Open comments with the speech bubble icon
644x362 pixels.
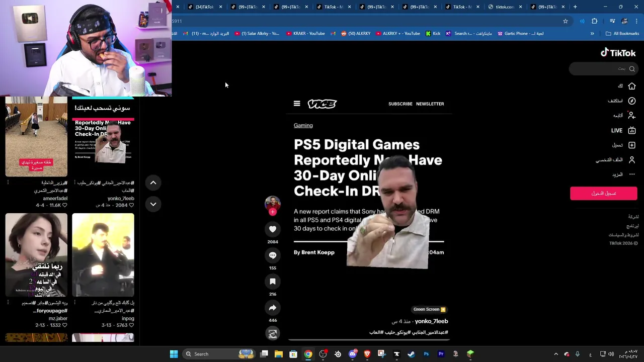(273, 255)
